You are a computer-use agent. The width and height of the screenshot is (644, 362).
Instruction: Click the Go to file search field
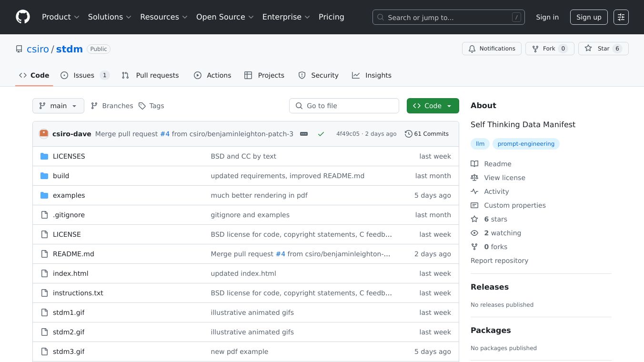pyautogui.click(x=344, y=106)
